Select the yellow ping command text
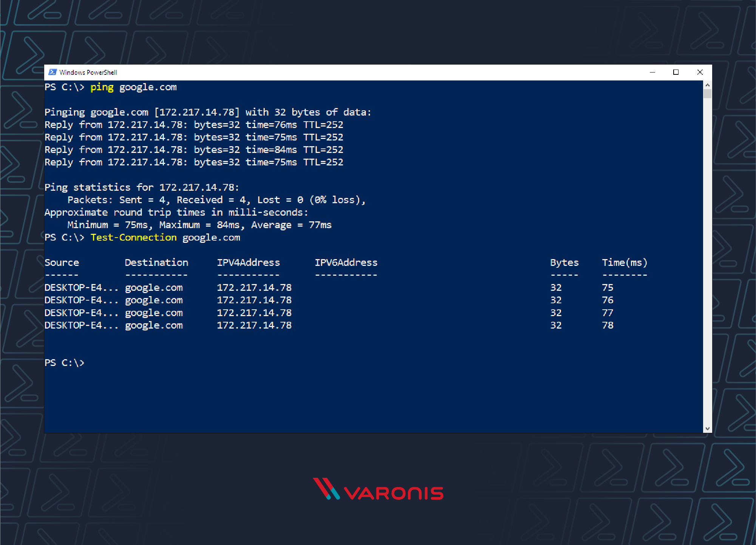This screenshot has width=756, height=545. (x=102, y=87)
